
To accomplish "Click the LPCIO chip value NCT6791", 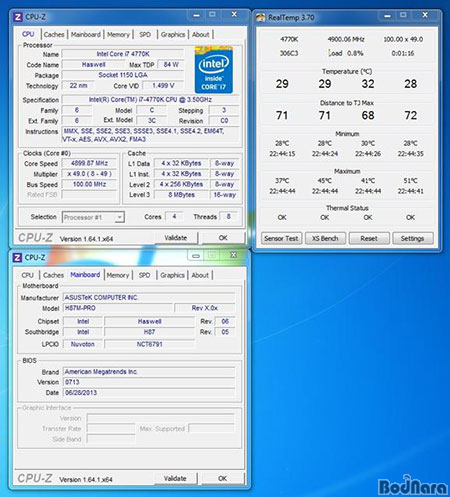I will (149, 344).
